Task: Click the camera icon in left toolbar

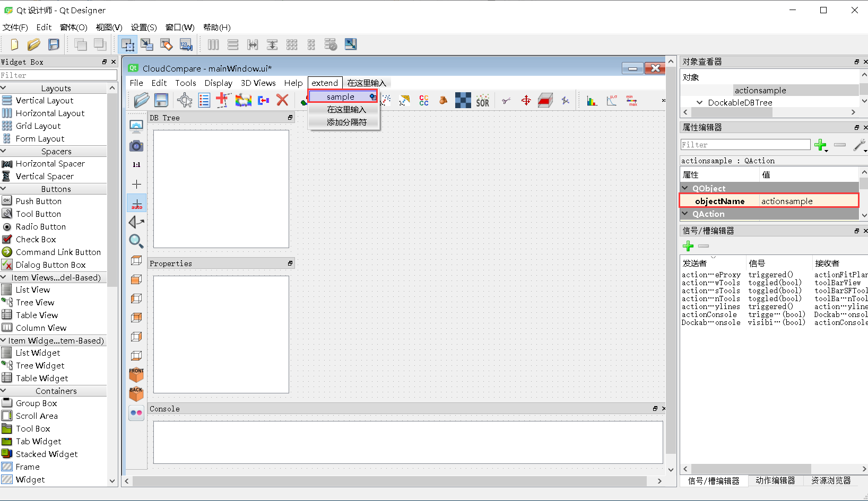Action: 136,146
